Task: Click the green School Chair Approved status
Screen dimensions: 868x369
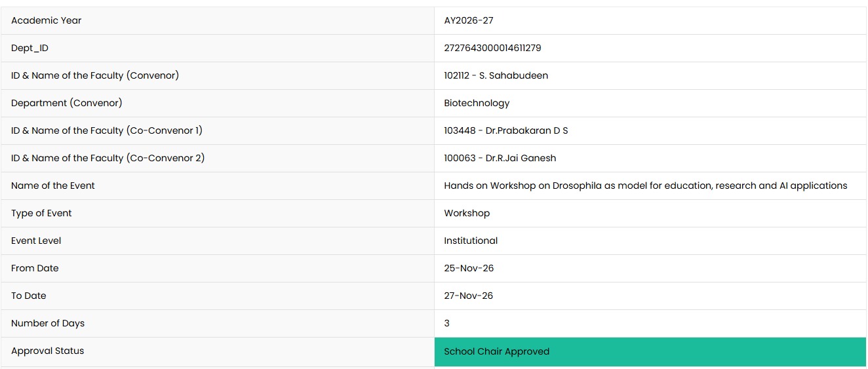Action: pos(650,351)
